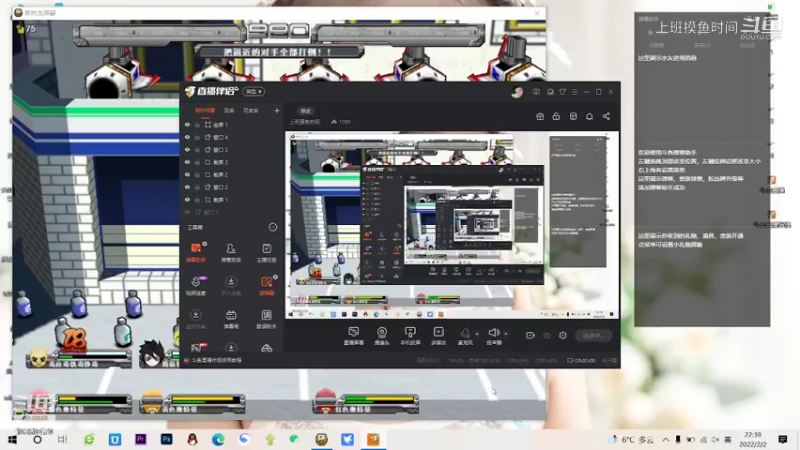Open the 房管助手 tool
The width and height of the screenshot is (800, 450).
click(231, 252)
